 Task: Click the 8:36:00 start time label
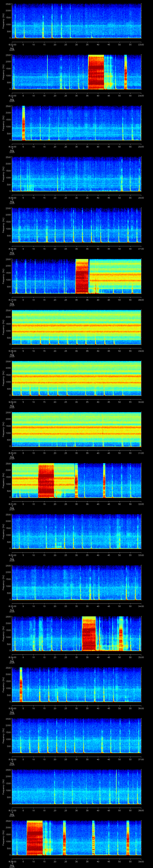click(x=12, y=760)
